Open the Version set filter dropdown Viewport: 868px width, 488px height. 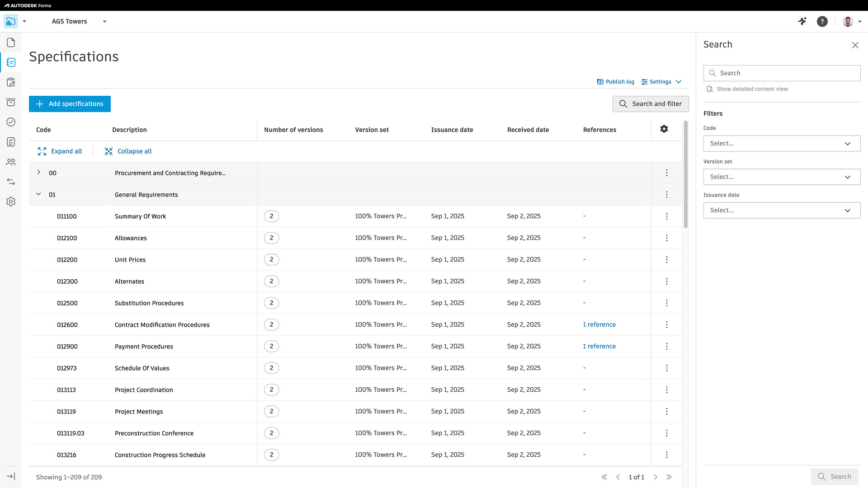tap(782, 177)
